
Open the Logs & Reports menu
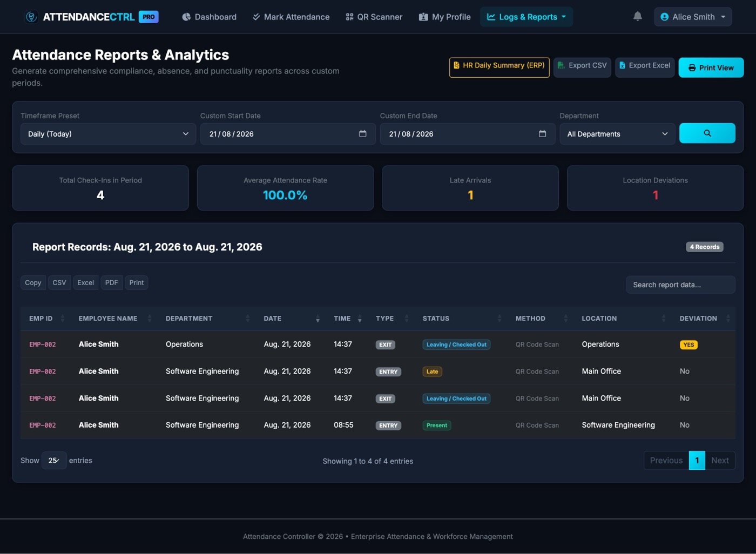[526, 17]
